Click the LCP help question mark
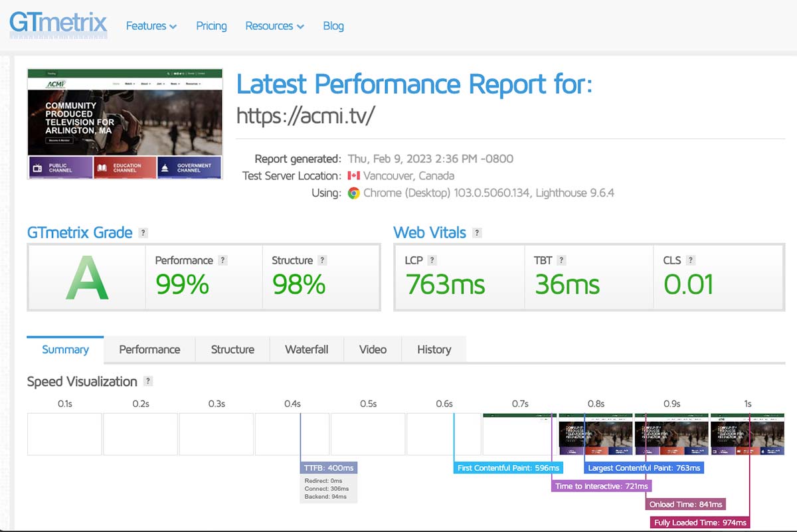 (x=432, y=260)
